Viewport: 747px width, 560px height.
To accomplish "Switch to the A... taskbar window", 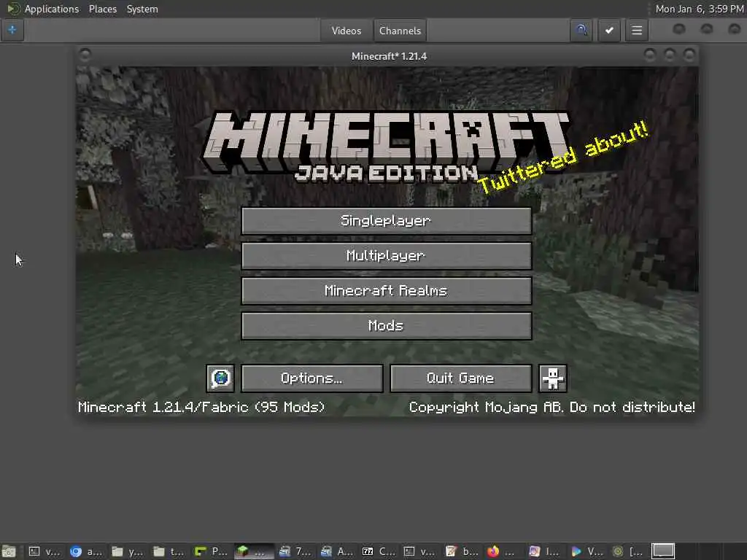I will 337,551.
